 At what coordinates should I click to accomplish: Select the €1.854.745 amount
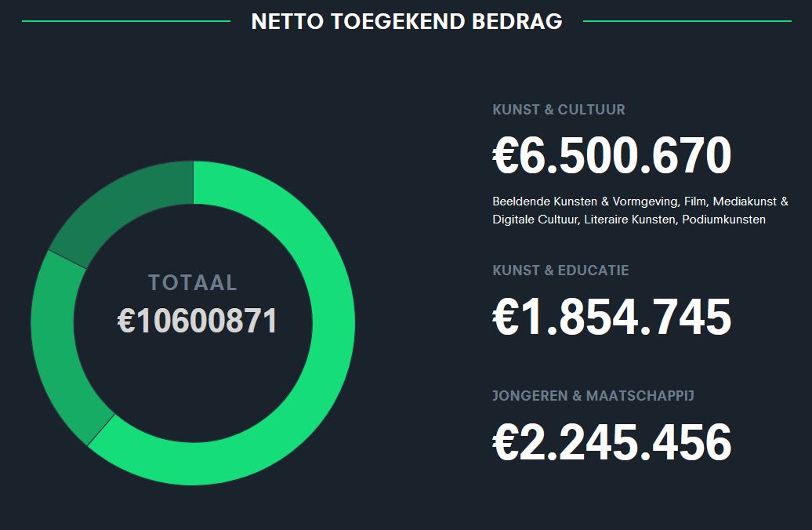(611, 318)
